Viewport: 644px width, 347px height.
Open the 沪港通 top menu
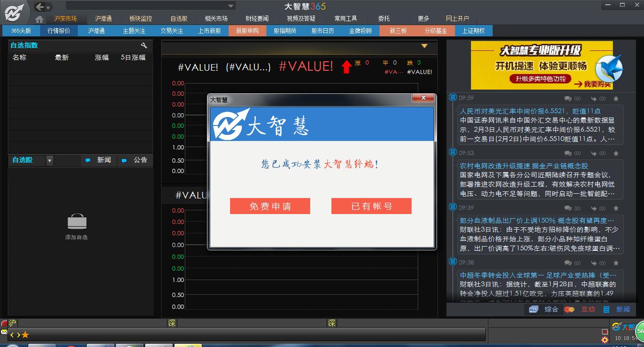click(103, 18)
